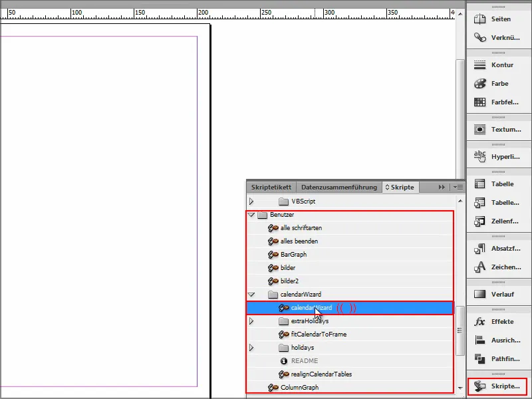Open the Zeichenformate panel icon
The height and width of the screenshot is (399, 532).
(x=479, y=267)
